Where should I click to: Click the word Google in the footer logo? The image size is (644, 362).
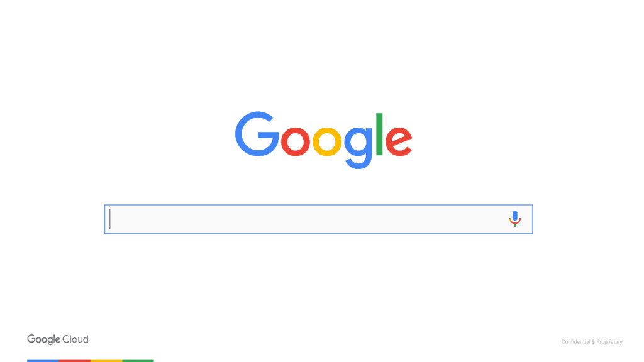[43, 339]
